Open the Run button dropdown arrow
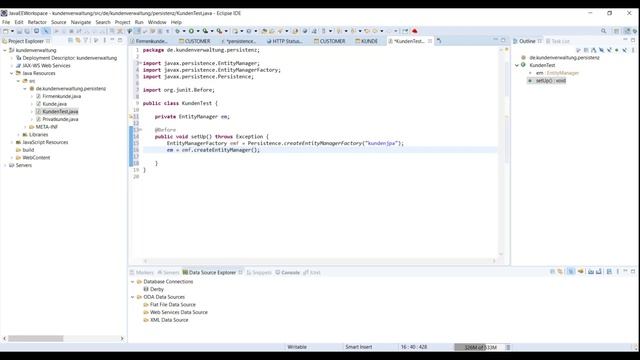Viewport: 640px width, 360px height. pos(198,31)
